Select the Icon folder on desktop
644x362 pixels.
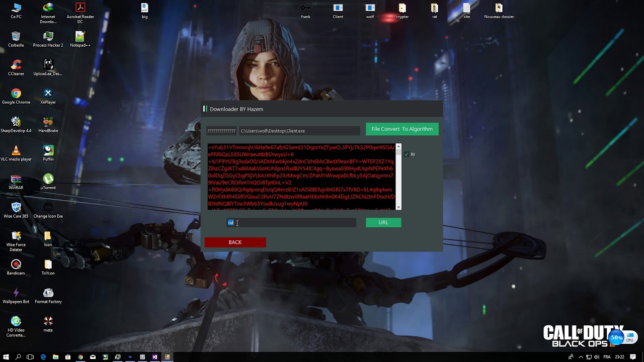tap(48, 239)
